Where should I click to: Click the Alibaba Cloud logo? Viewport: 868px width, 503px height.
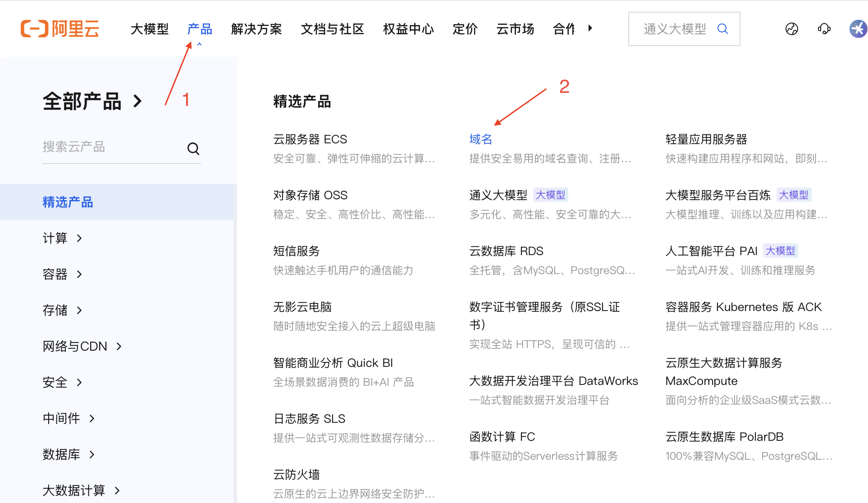pyautogui.click(x=60, y=29)
